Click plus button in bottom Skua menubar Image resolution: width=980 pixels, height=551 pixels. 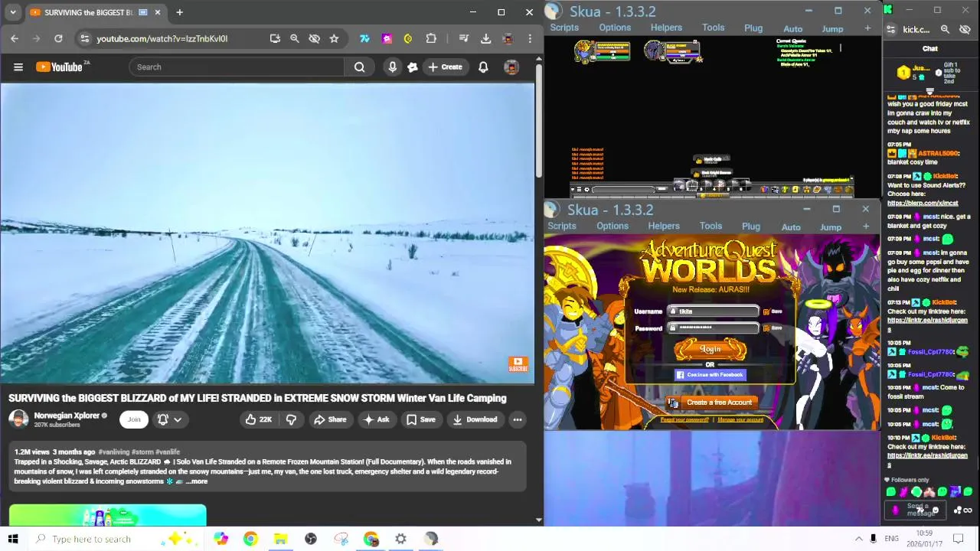click(866, 227)
